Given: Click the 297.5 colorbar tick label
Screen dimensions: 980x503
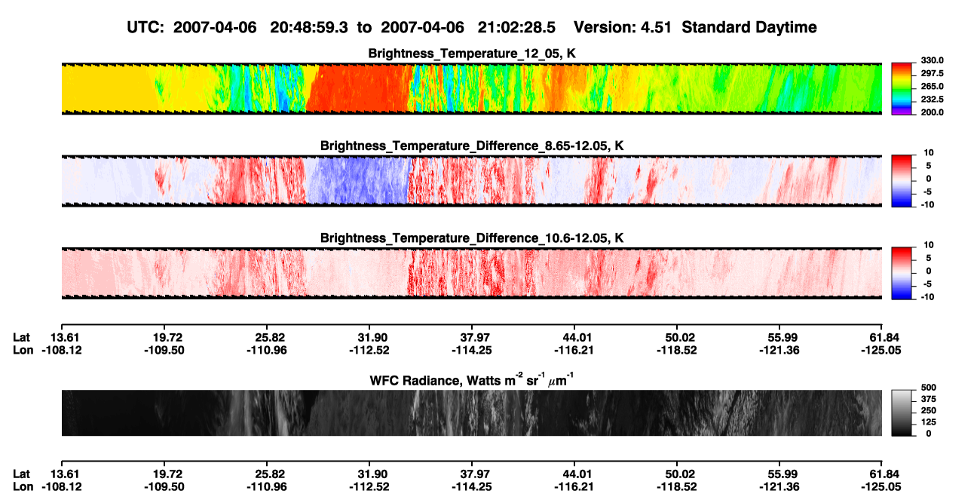Looking at the screenshot, I should coord(932,74).
